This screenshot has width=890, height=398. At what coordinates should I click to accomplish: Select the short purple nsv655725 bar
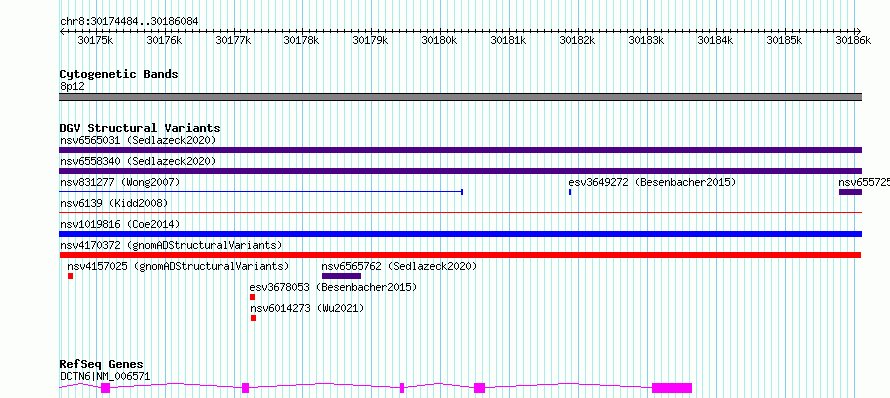coord(850,192)
